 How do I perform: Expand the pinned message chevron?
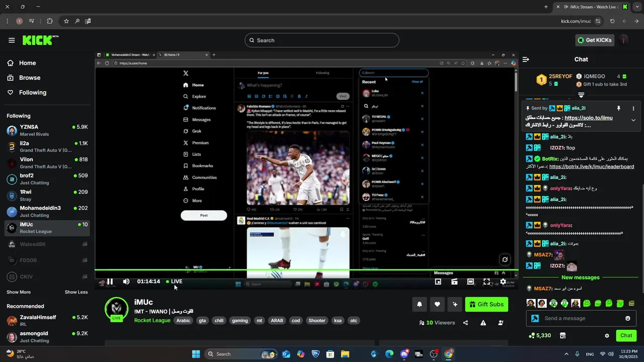click(633, 120)
